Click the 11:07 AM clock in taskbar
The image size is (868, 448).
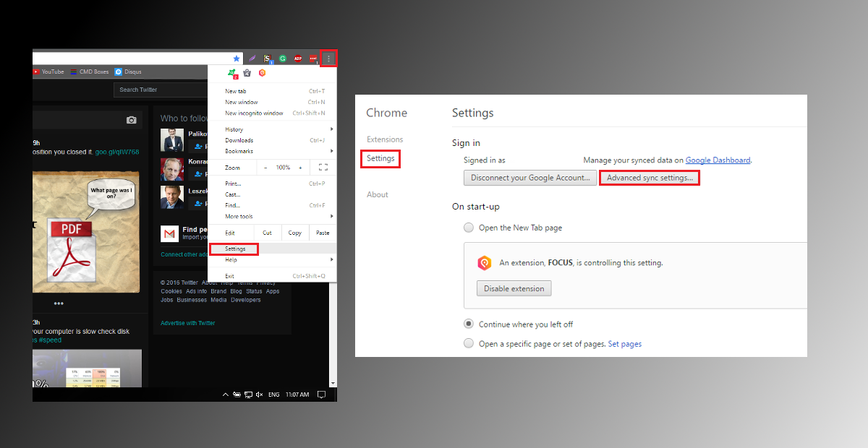(297, 395)
